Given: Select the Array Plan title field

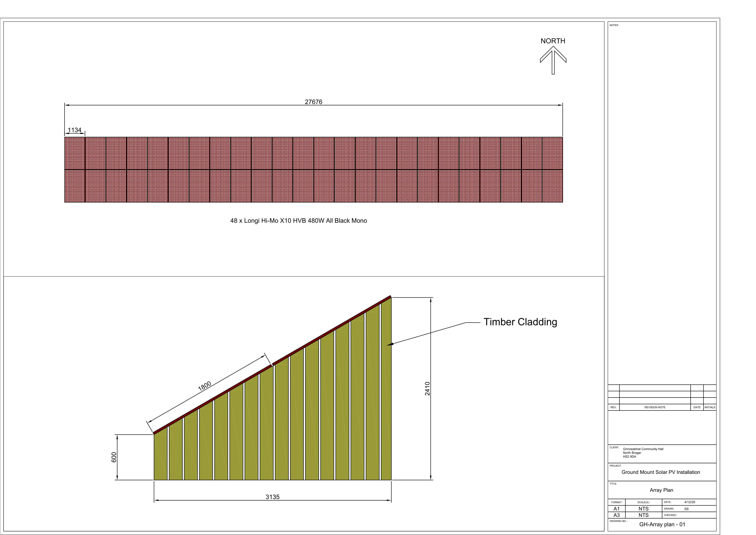Looking at the screenshot, I should (x=662, y=490).
